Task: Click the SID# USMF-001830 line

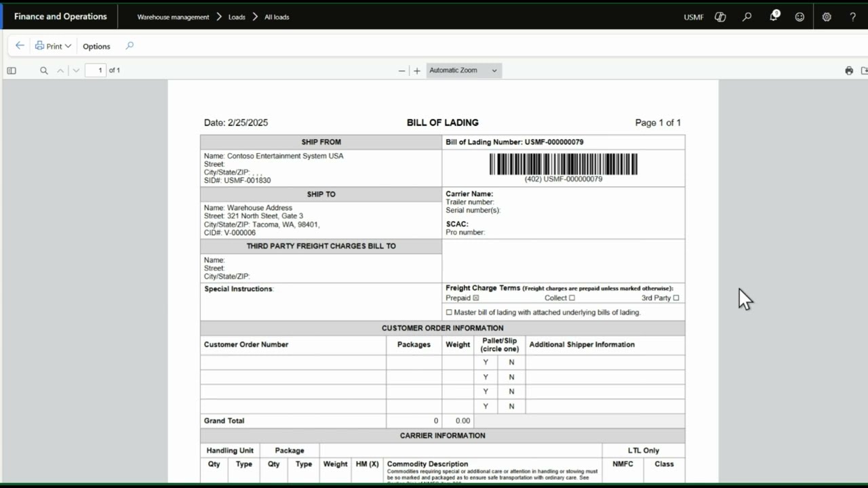Action: click(x=237, y=180)
